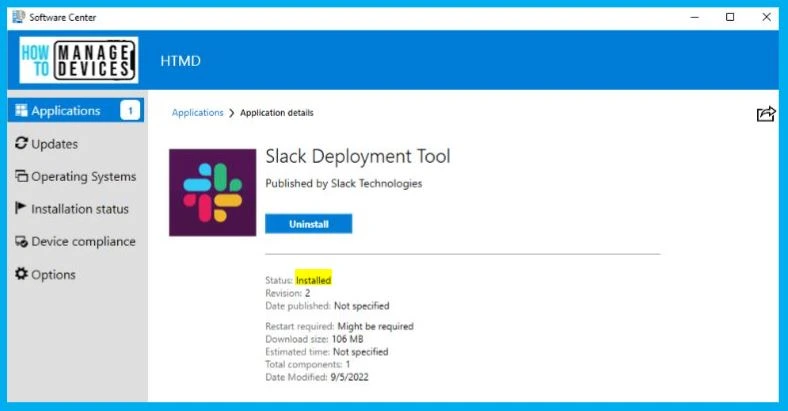Click the Device compliance icon
Viewport: 788px width, 411px height.
(21, 242)
